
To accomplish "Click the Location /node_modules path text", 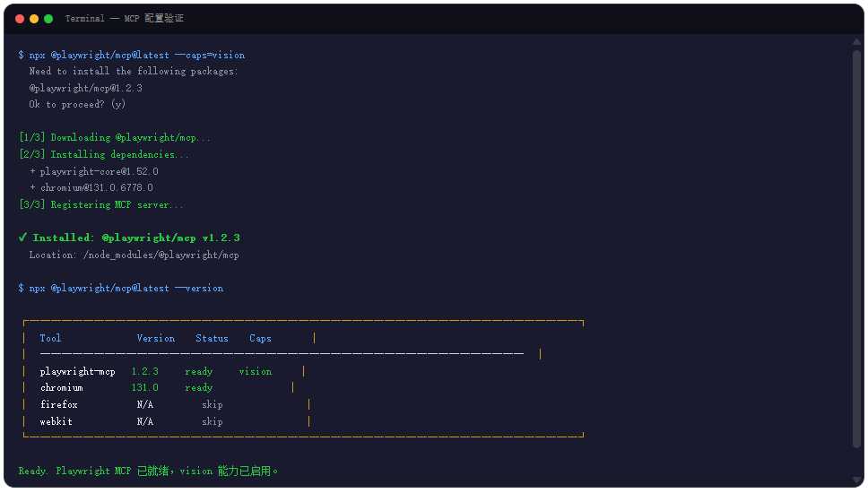I will (134, 255).
